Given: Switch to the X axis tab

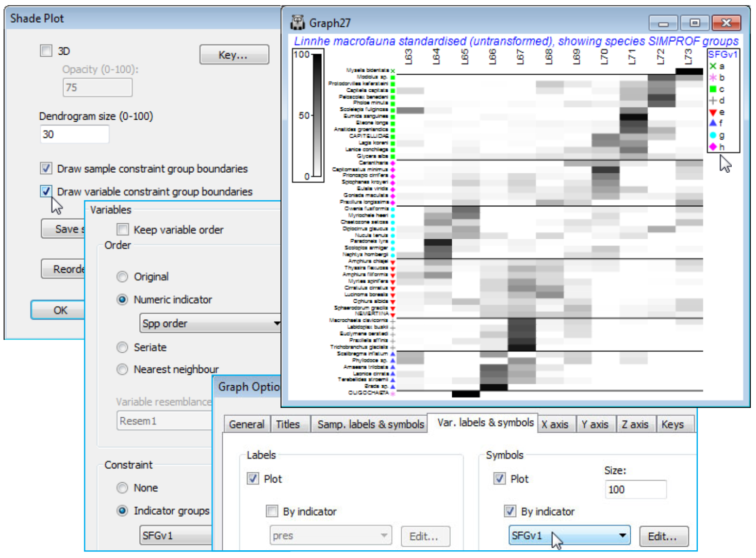Looking at the screenshot, I should [x=555, y=424].
